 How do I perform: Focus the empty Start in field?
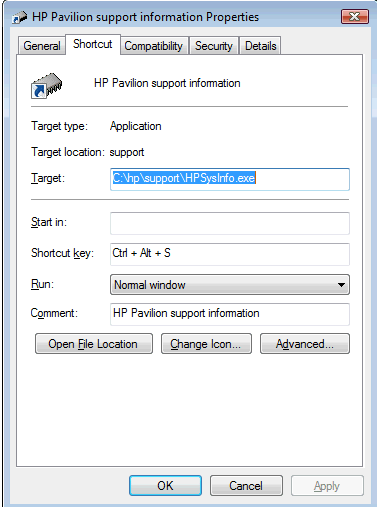(230, 223)
